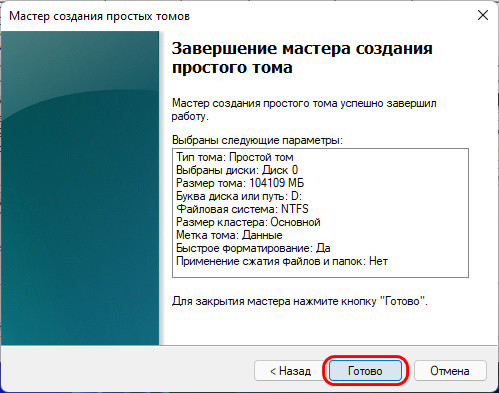Click the Готово button to finish
This screenshot has width=499, height=393.
[x=365, y=370]
